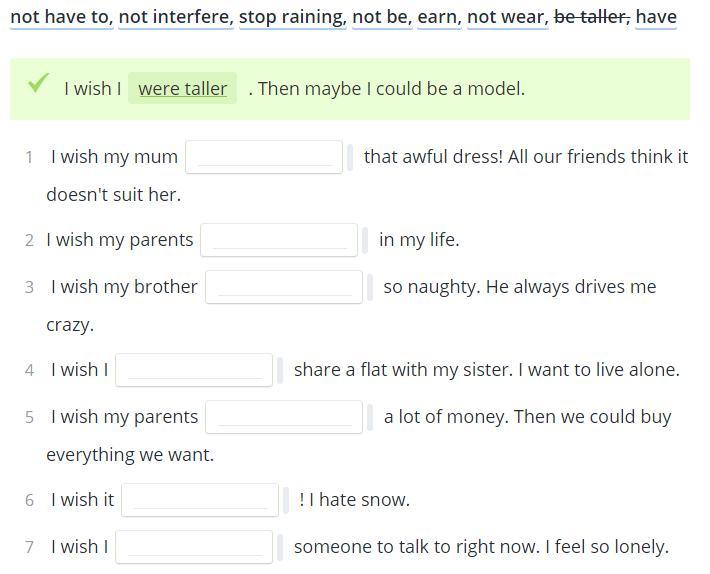Select the 'not wear' word option
The image size is (710, 574).
point(508,18)
